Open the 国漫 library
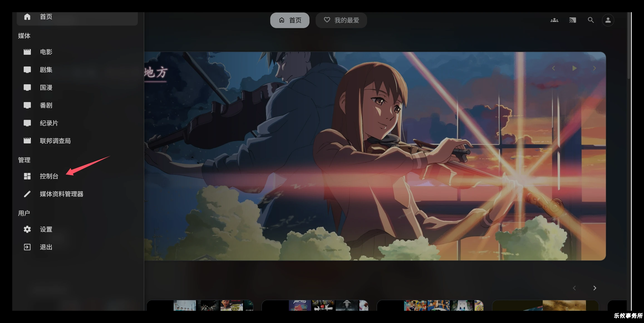644x323 pixels. pyautogui.click(x=77, y=88)
